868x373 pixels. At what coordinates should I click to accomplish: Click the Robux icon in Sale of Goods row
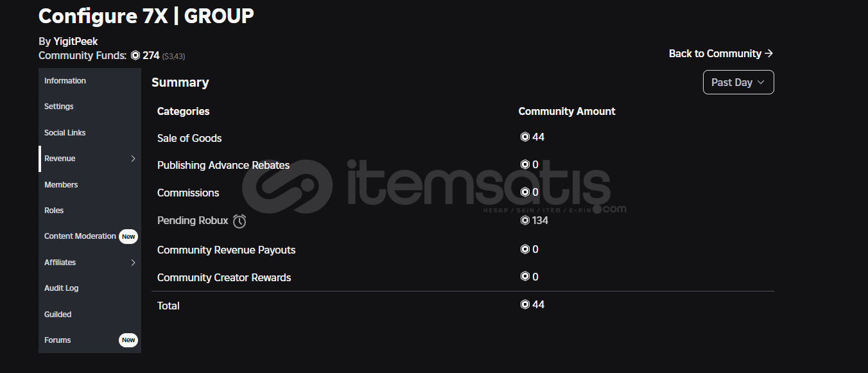tap(525, 137)
